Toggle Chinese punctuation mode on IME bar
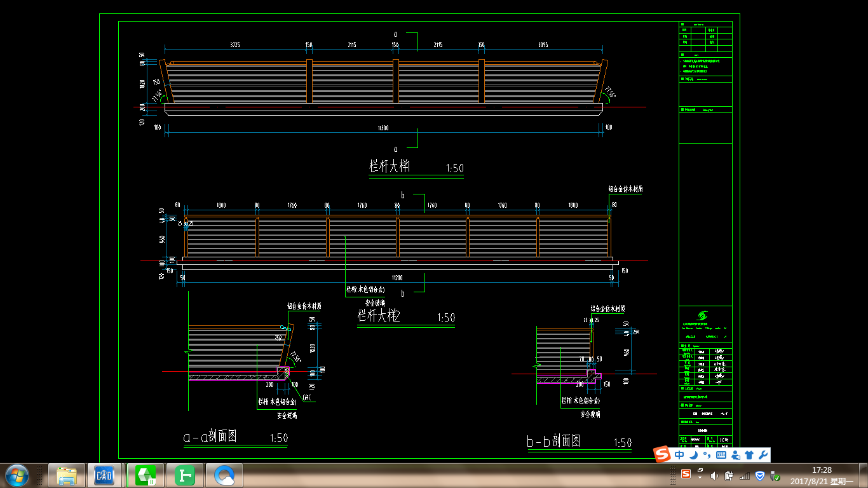Viewport: 868px width, 488px height. (x=707, y=455)
